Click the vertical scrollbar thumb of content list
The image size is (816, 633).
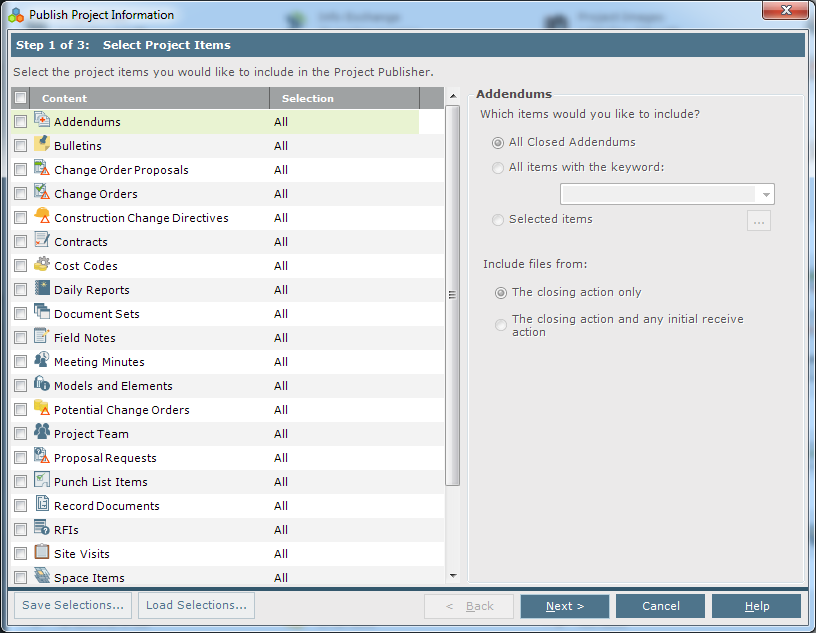pos(453,295)
